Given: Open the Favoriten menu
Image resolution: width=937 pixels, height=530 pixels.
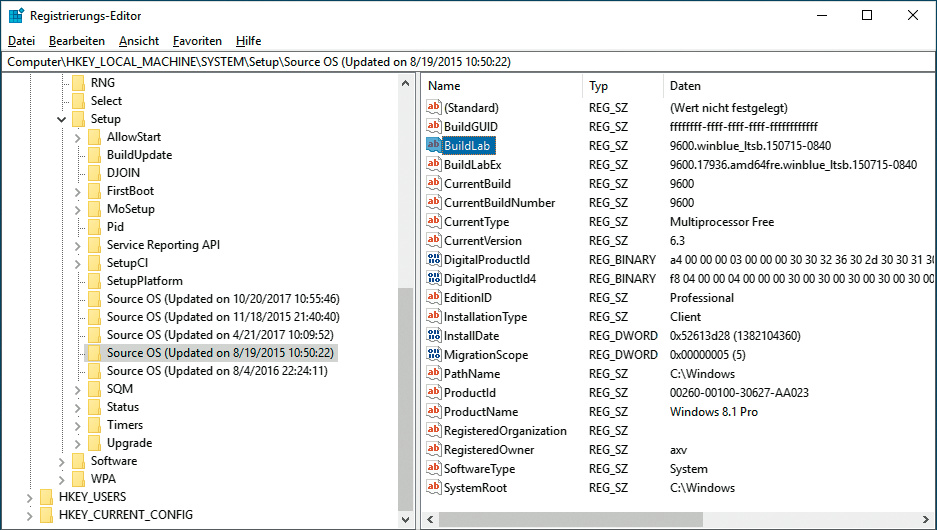Looking at the screenshot, I should pyautogui.click(x=197, y=41).
